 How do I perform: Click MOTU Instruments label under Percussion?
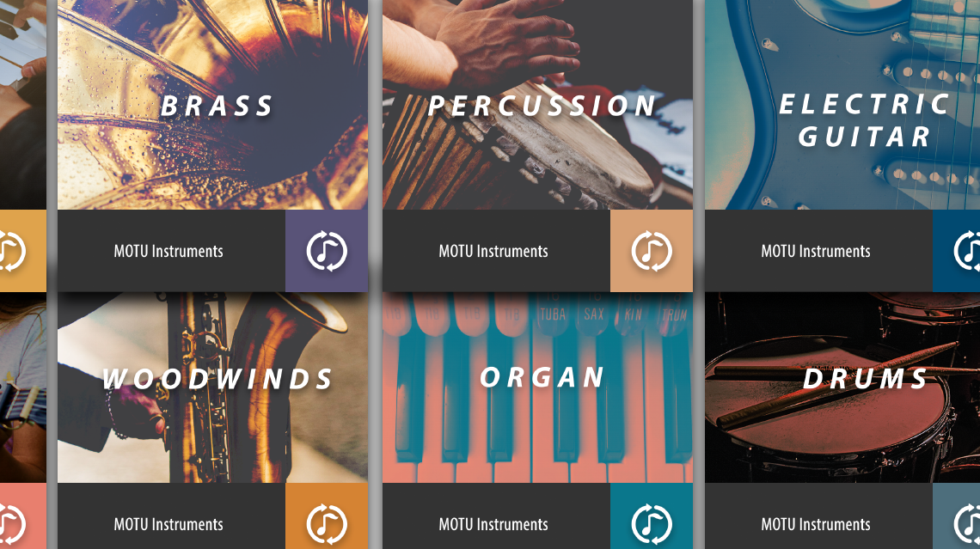[x=493, y=251]
